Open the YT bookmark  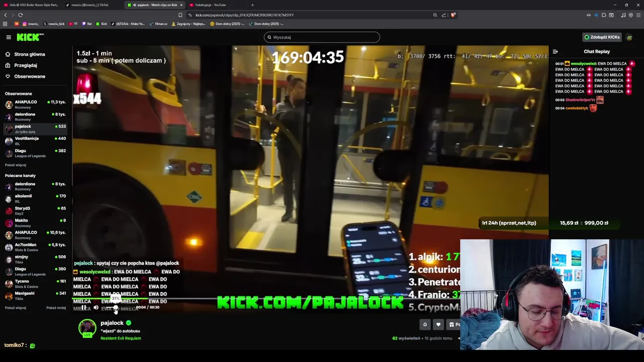pyautogui.click(x=73, y=24)
